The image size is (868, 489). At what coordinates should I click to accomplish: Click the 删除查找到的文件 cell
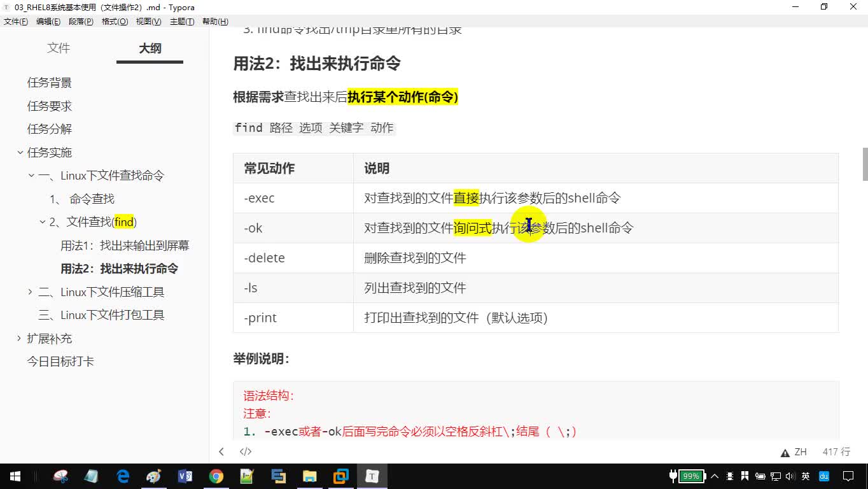click(x=596, y=258)
